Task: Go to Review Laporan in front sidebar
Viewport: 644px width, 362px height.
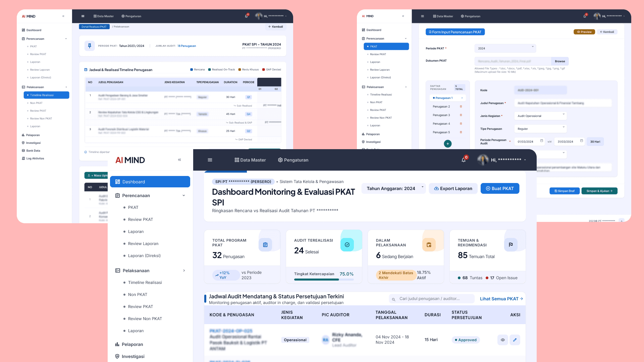Action: [x=143, y=244]
